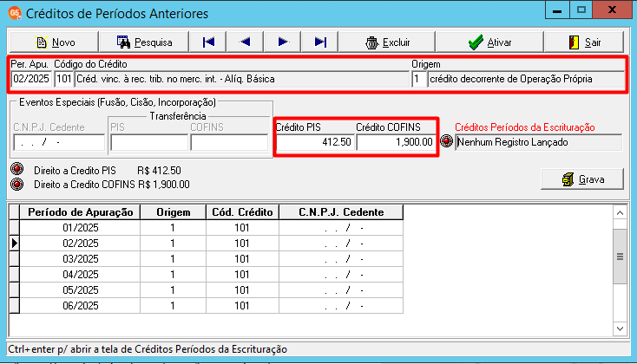Image resolution: width=637 pixels, height=364 pixels.
Task: Click Excluir to delete the record
Action: 387,42
